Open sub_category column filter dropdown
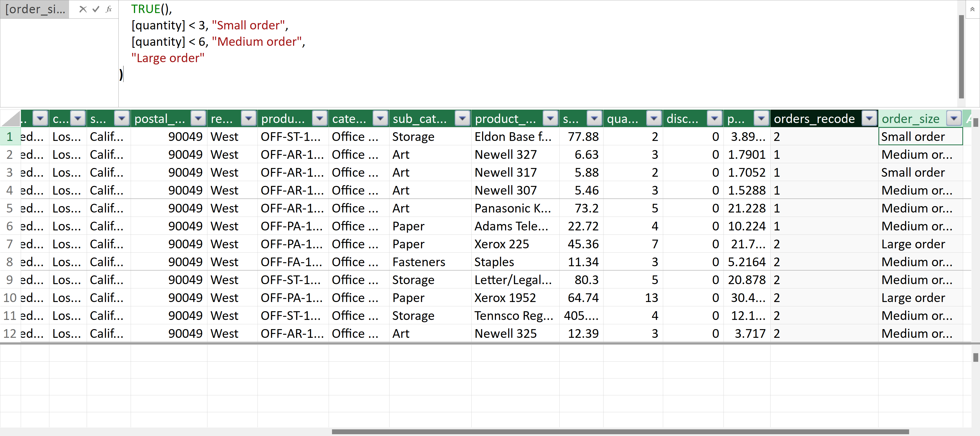The image size is (980, 436). coord(462,119)
